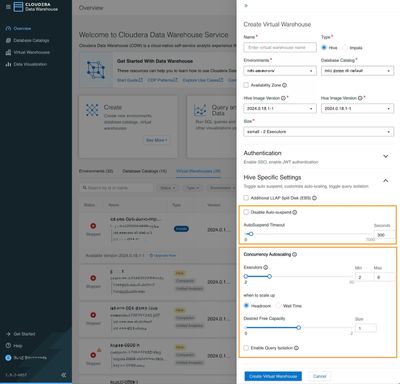
Task: Open the hamburger menu beside the Cloudera logo
Action: [x=8, y=7]
